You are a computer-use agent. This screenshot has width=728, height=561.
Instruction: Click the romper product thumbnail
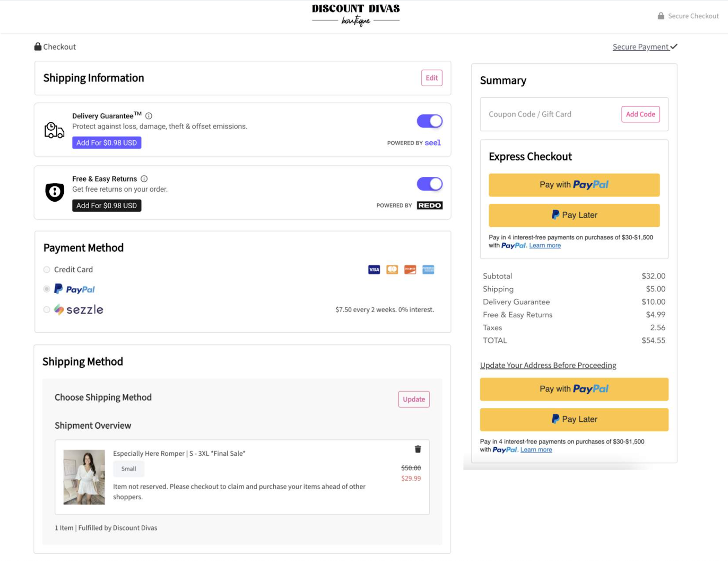[84, 477]
